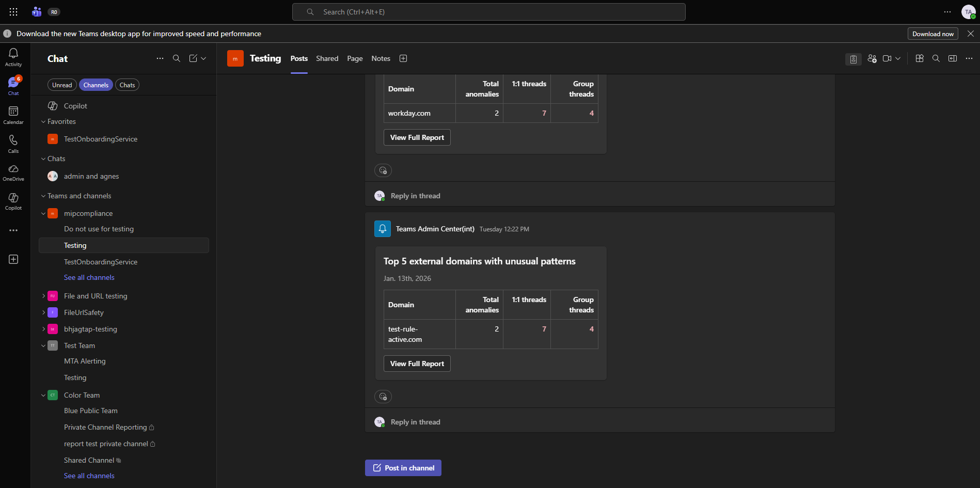Screen dimensions: 980x488
Task: Click the search icon in the Chat header
Action: point(177,58)
